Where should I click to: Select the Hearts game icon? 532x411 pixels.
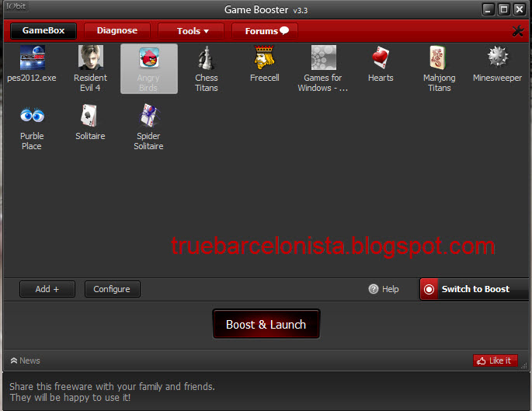point(381,57)
